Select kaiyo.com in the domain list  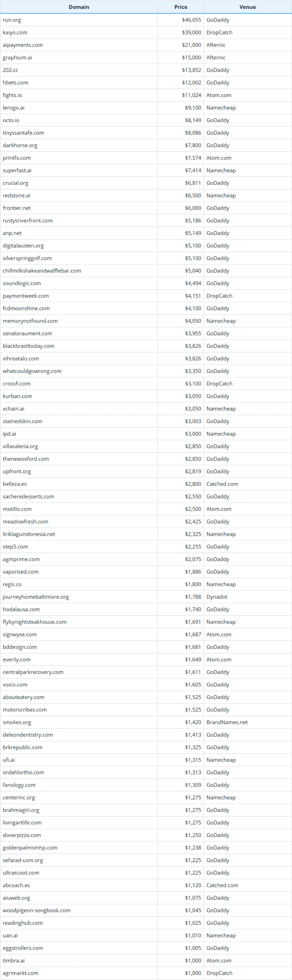click(15, 32)
